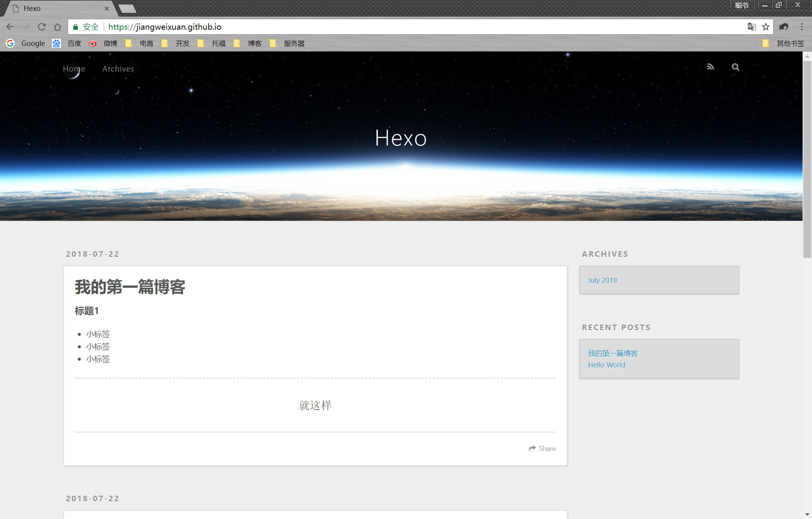Bookmark this page with star icon
The image size is (812, 519).
click(766, 27)
